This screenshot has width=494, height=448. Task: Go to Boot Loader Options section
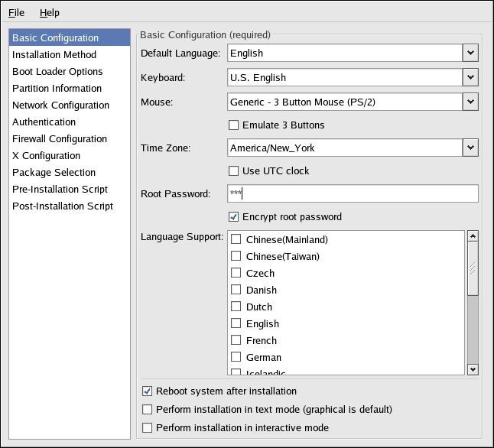(x=57, y=72)
